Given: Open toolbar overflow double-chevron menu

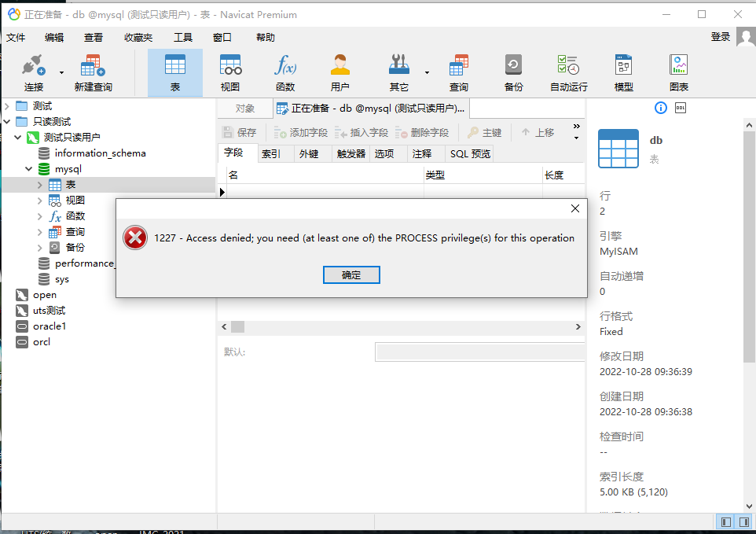Looking at the screenshot, I should point(576,127).
